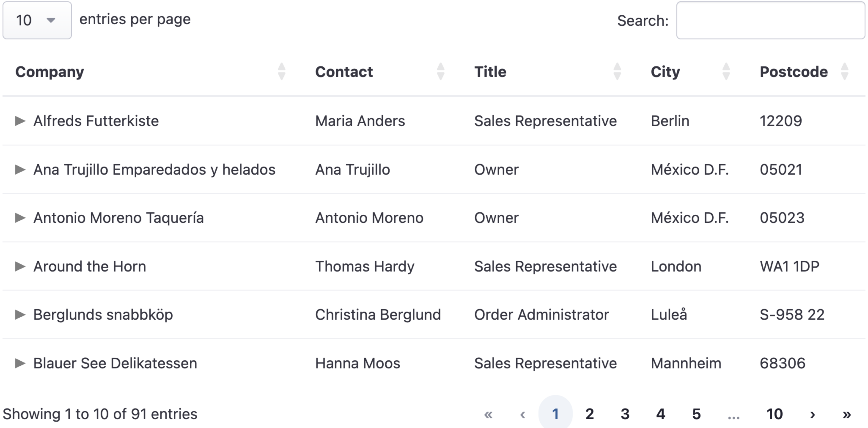
Task: Go to previous page using left chevron
Action: [522, 414]
